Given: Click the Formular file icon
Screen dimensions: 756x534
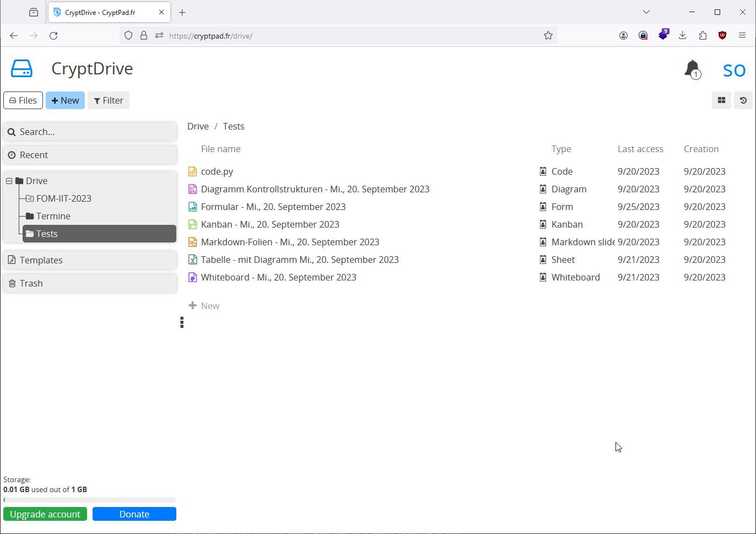Looking at the screenshot, I should coord(192,207).
